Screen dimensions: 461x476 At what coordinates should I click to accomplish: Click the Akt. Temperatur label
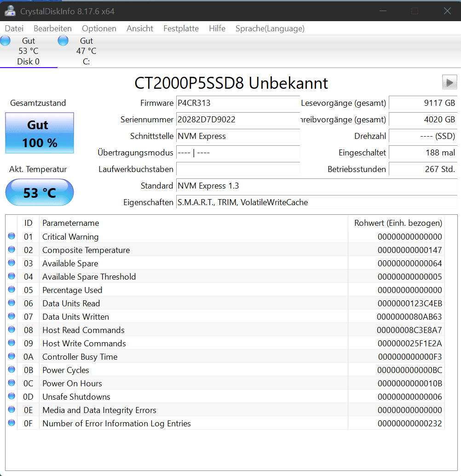click(x=38, y=169)
